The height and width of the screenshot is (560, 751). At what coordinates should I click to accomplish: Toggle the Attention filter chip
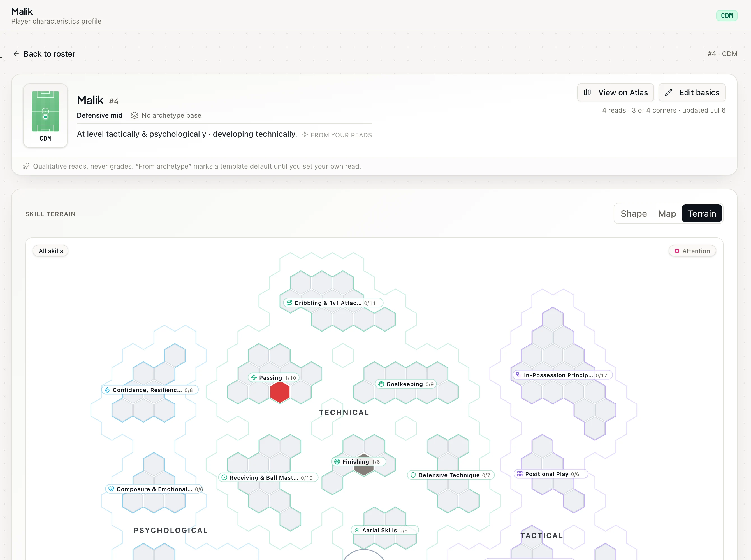(x=692, y=251)
